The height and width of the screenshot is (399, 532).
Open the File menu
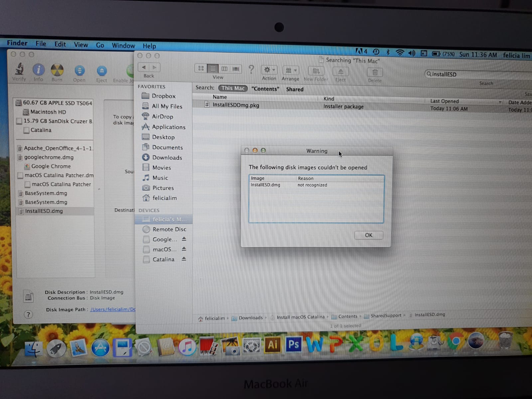[41, 44]
